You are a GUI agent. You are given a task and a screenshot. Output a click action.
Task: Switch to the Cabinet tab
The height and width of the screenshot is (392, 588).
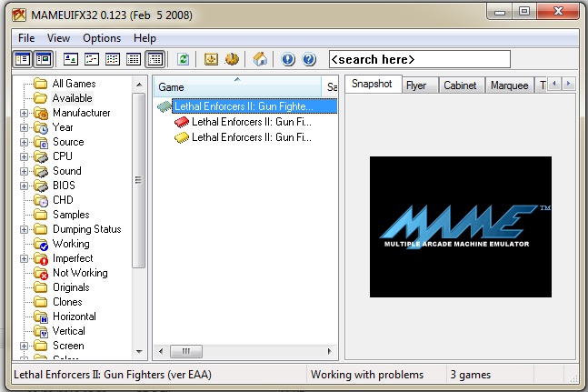click(462, 85)
